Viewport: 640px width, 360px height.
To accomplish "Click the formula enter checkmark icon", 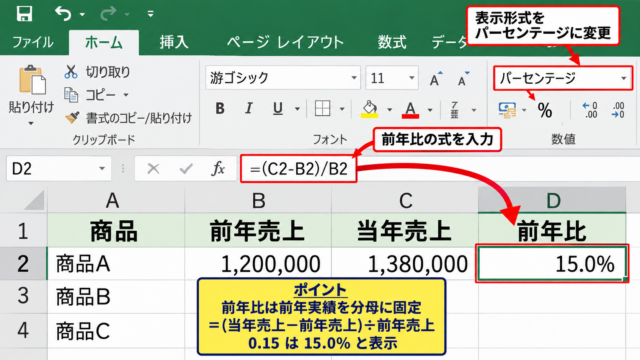I will point(186,168).
